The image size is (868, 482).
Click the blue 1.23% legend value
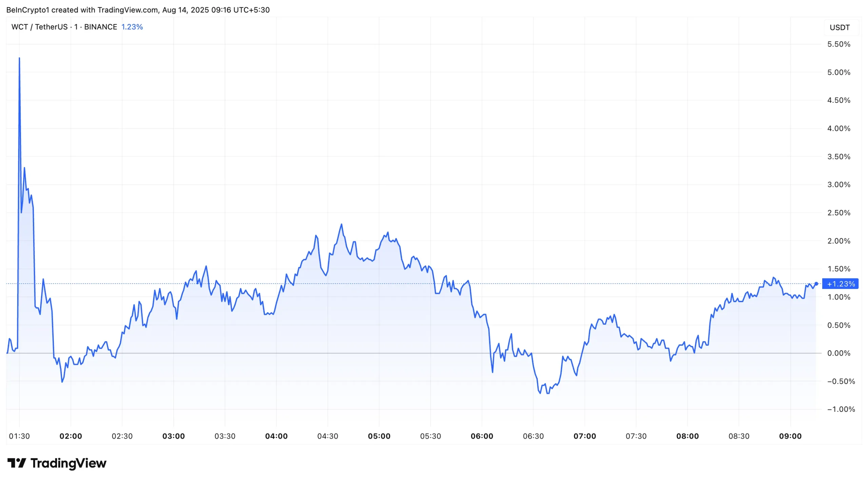pyautogui.click(x=132, y=27)
